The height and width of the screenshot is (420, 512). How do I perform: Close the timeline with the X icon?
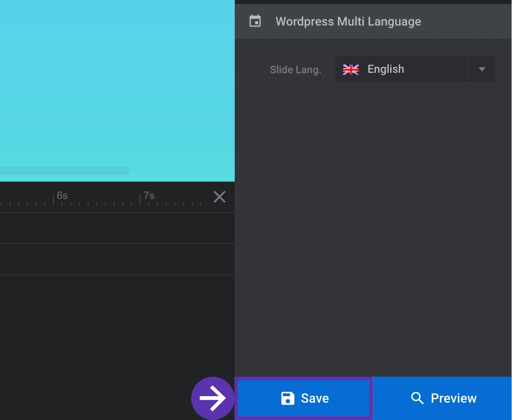[x=220, y=197]
